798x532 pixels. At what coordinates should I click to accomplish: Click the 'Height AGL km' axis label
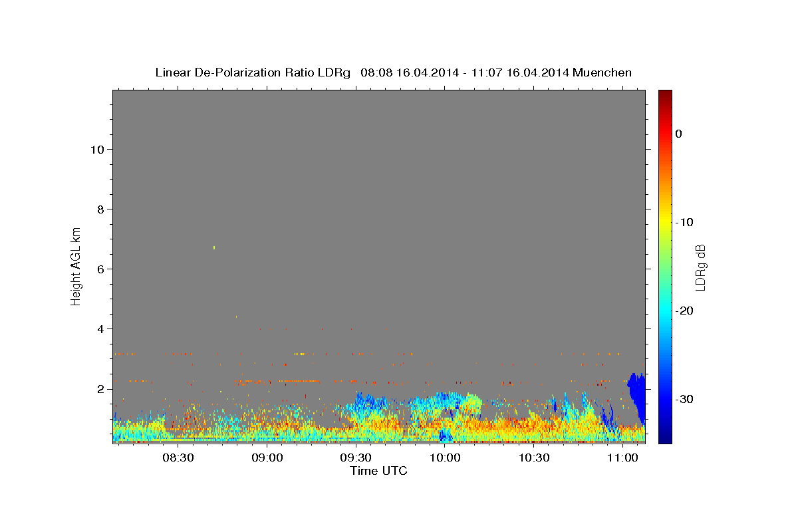[x=76, y=266]
